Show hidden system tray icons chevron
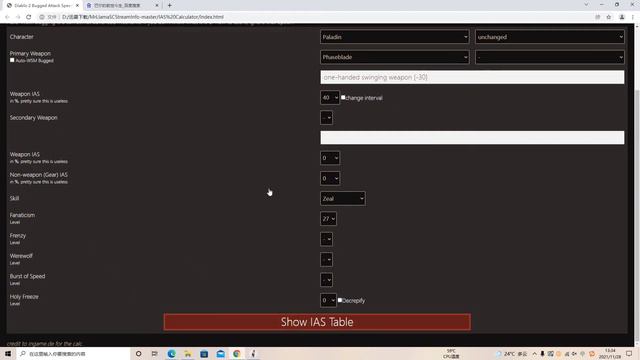The height and width of the screenshot is (360, 640). [534, 353]
